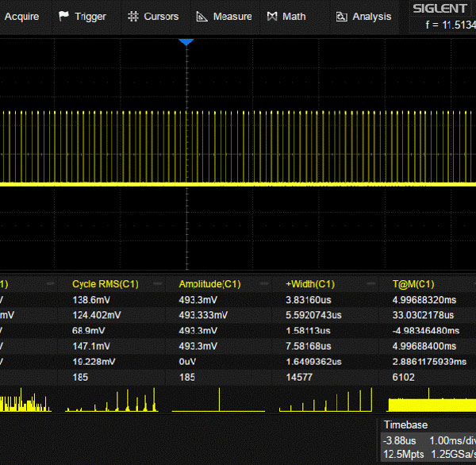Select the +Width(C1) measurement column

click(311, 284)
